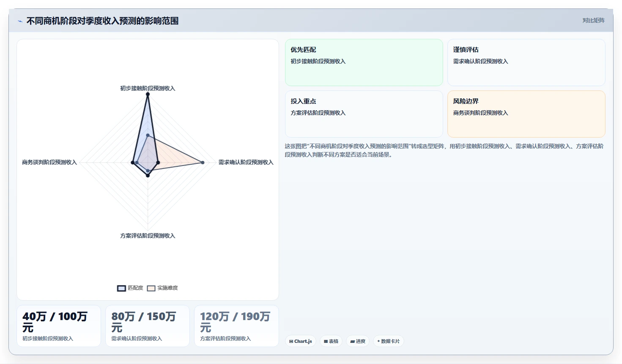
Task: Click the description paragraph starting with 这张图把
Action: (x=444, y=150)
